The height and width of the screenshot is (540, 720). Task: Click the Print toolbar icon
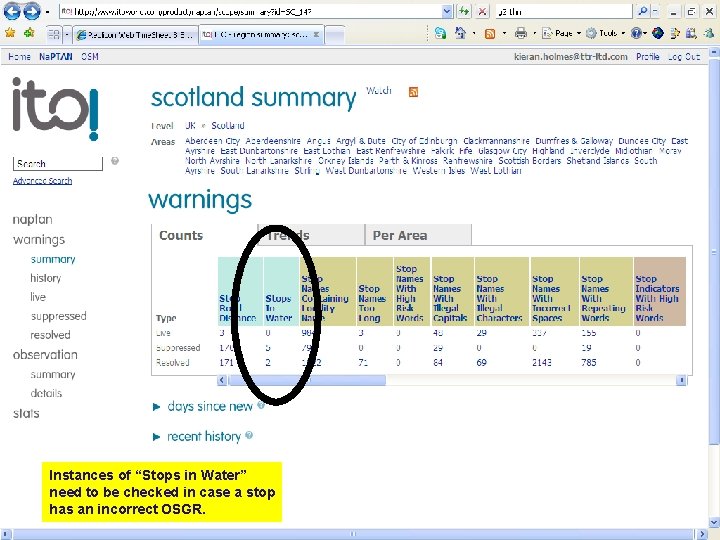[521, 33]
